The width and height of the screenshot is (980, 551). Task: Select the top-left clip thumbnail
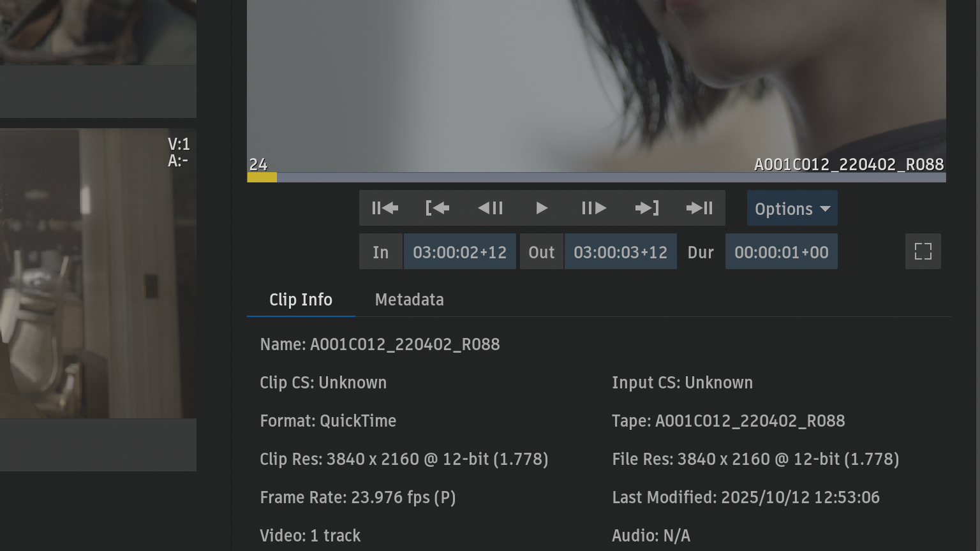tap(98, 32)
